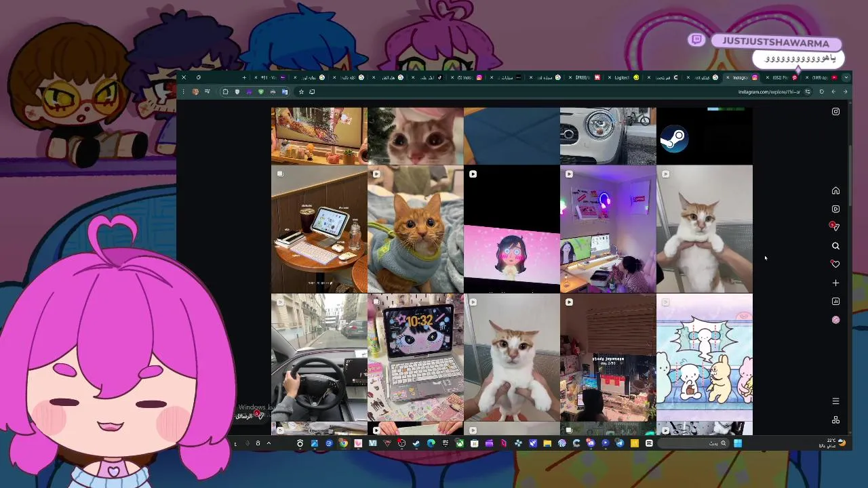The width and height of the screenshot is (868, 488).
Task: Open the cute bunny cartoon post
Action: 704,357
